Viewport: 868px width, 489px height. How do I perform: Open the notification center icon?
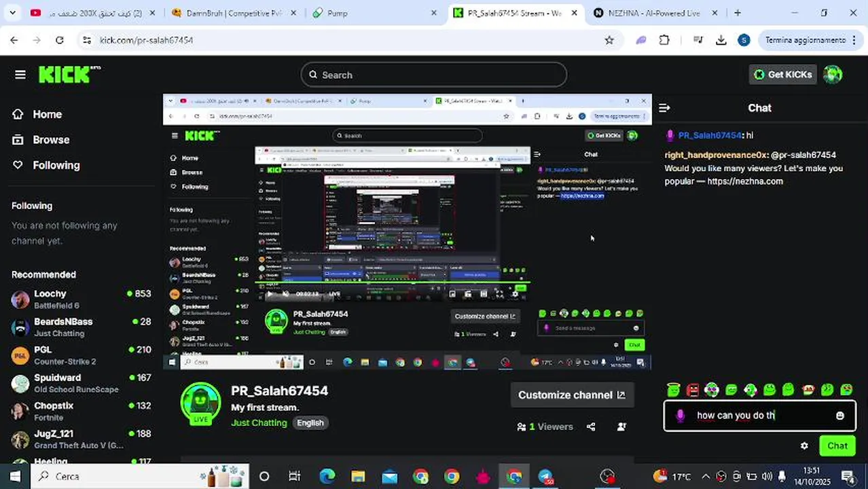pyautogui.click(x=848, y=476)
